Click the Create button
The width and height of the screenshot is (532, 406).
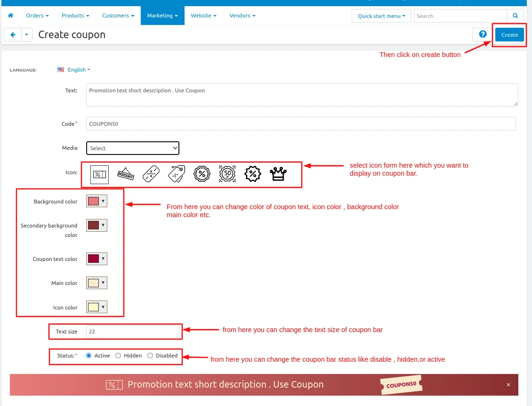tap(509, 35)
